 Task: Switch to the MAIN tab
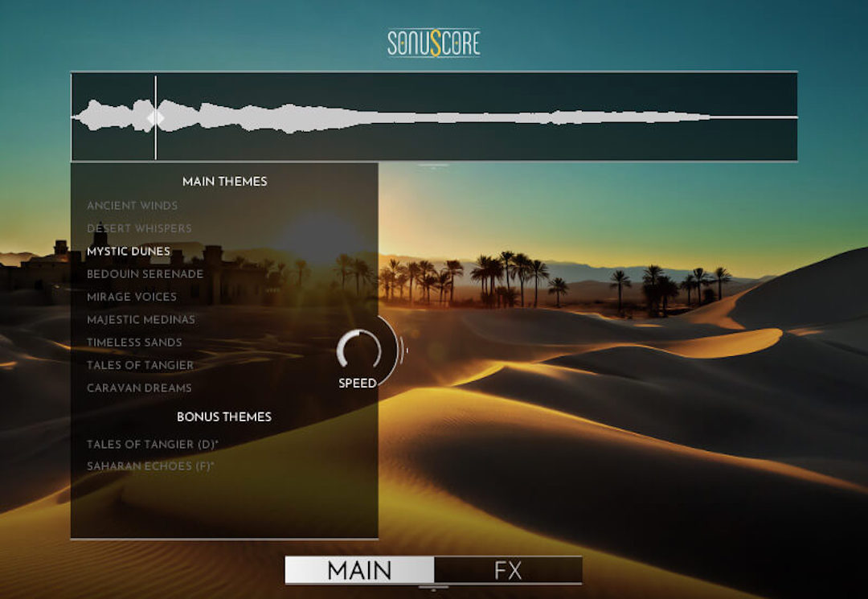tap(359, 571)
